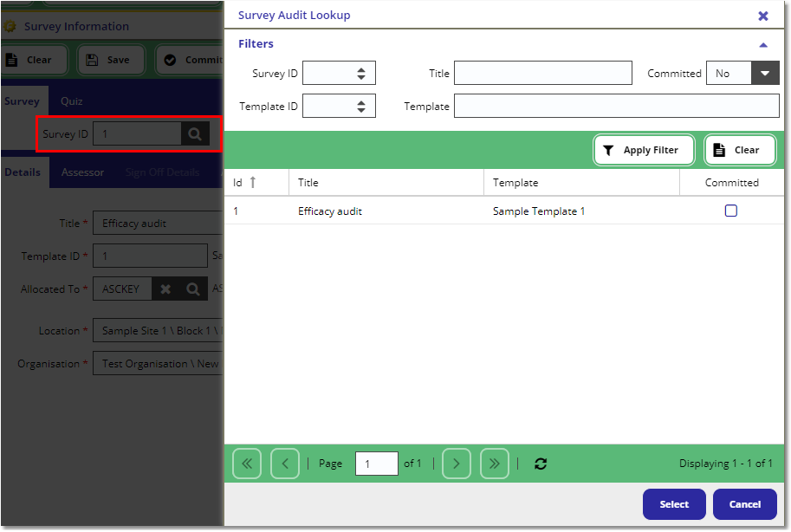The width and height of the screenshot is (791, 532).
Task: Refresh the lookup results grid
Action: pos(541,464)
